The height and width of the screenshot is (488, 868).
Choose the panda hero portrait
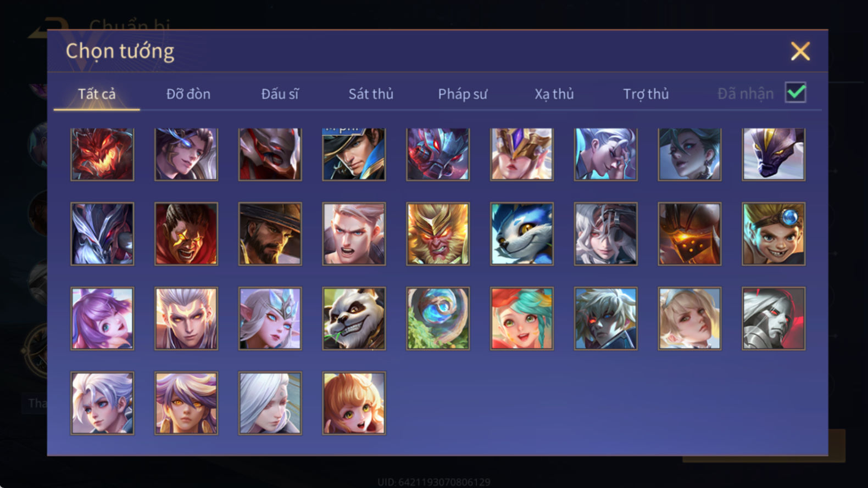[x=354, y=318]
